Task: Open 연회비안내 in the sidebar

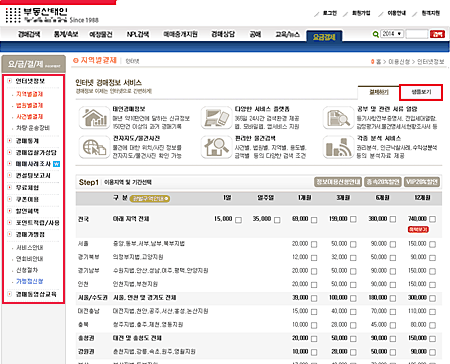Action: tap(30, 259)
